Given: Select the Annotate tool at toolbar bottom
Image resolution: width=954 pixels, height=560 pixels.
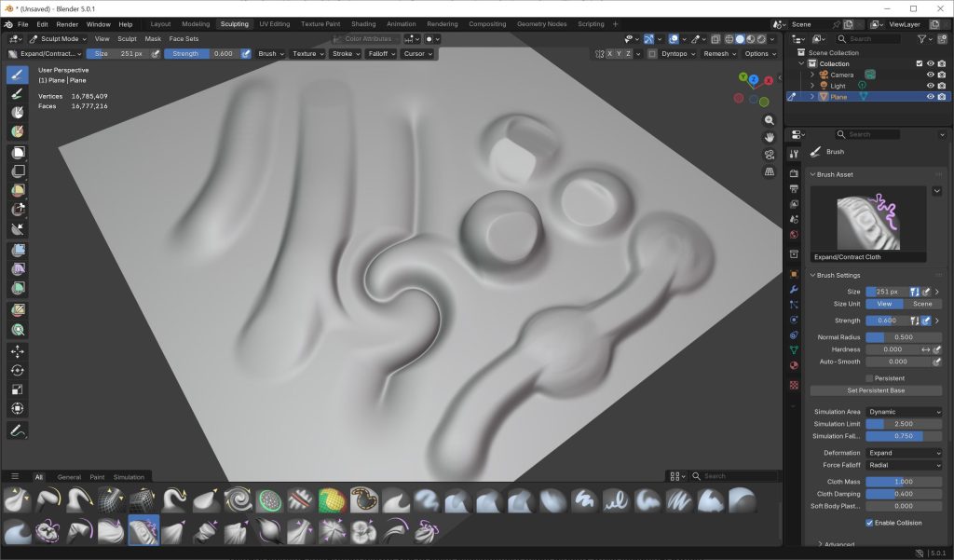Looking at the screenshot, I should click(16, 430).
